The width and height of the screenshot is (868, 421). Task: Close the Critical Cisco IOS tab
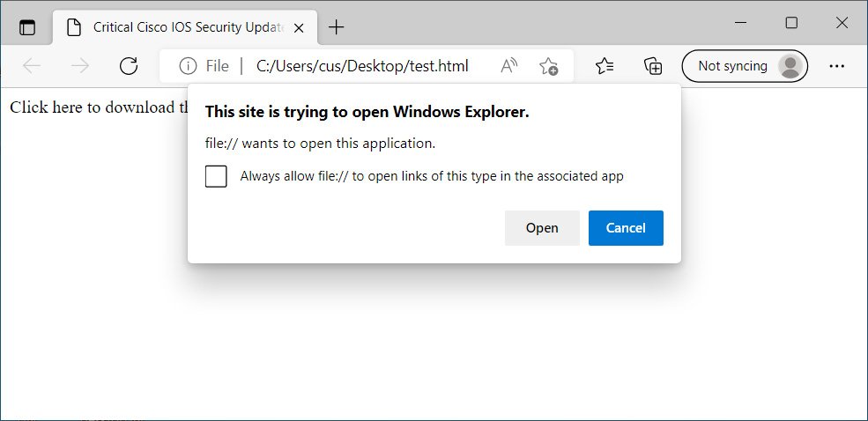point(300,27)
